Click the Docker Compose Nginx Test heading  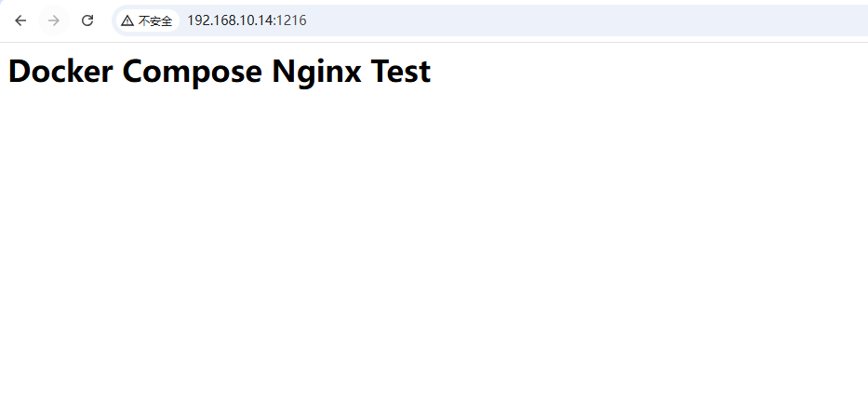(220, 72)
